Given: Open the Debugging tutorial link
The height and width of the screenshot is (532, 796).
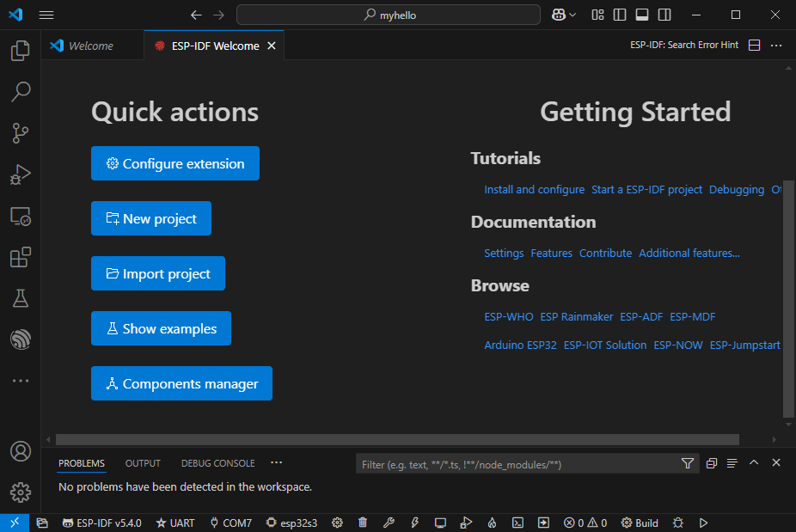Looking at the screenshot, I should (x=737, y=189).
